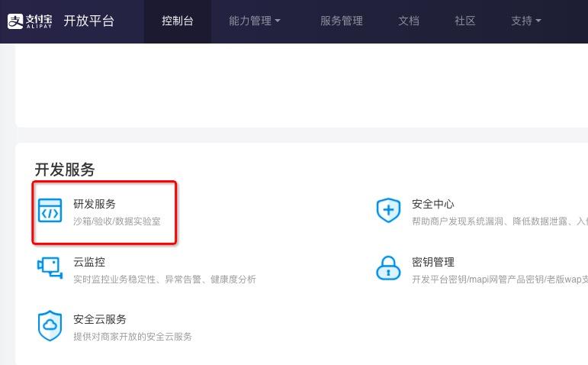The image size is (588, 365).
Task: Switch to the 控制台 tab
Action: (x=178, y=21)
